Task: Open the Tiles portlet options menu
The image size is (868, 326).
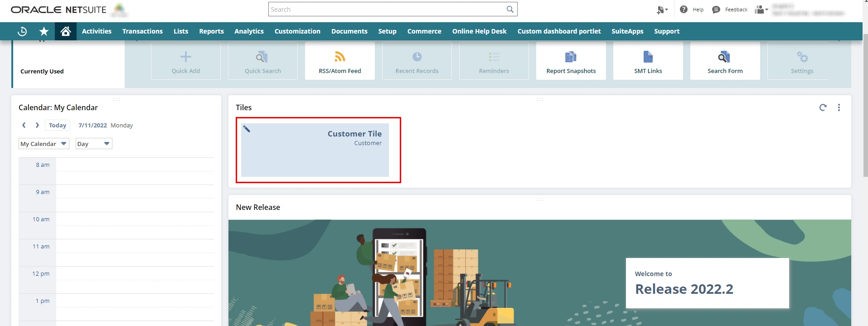Action: click(x=839, y=107)
